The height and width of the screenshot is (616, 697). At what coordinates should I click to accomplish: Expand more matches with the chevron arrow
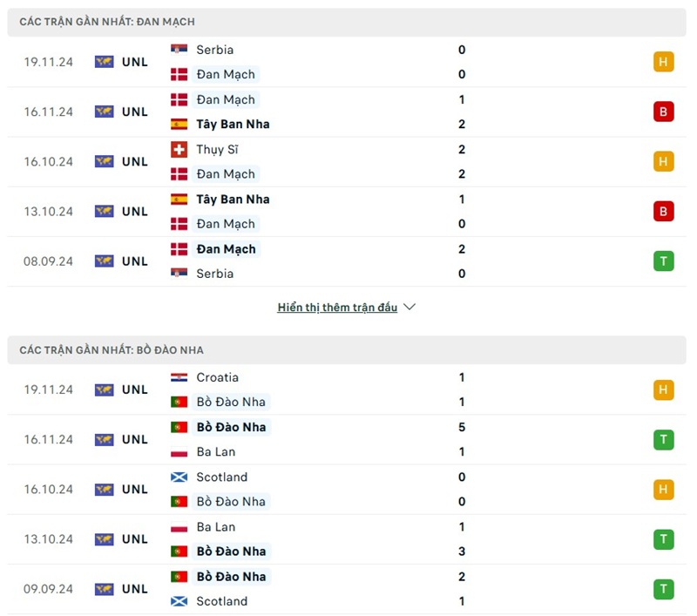coord(410,308)
